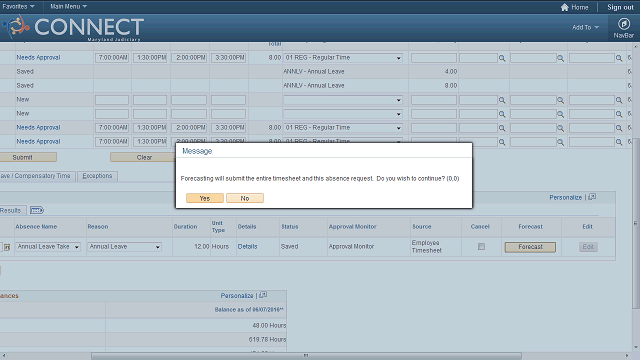Image resolution: width=640 pixels, height=360 pixels.
Task: Click third lookup magnifier in second New row
Action: 619,114
